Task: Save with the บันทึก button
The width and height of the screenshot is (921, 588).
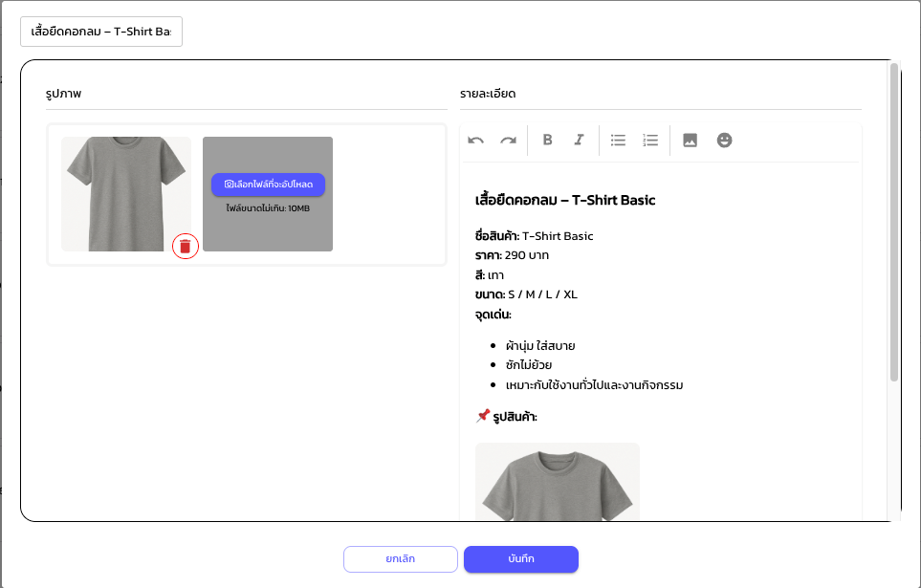Action: point(521,559)
